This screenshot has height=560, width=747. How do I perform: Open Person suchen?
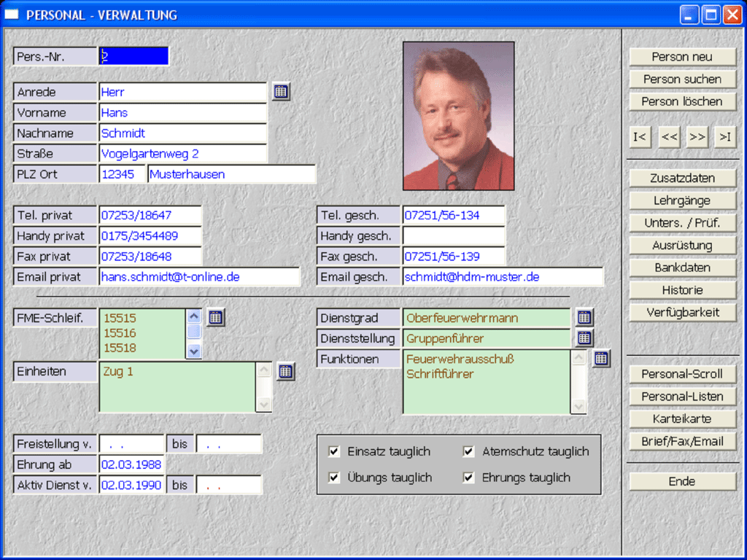(x=682, y=79)
